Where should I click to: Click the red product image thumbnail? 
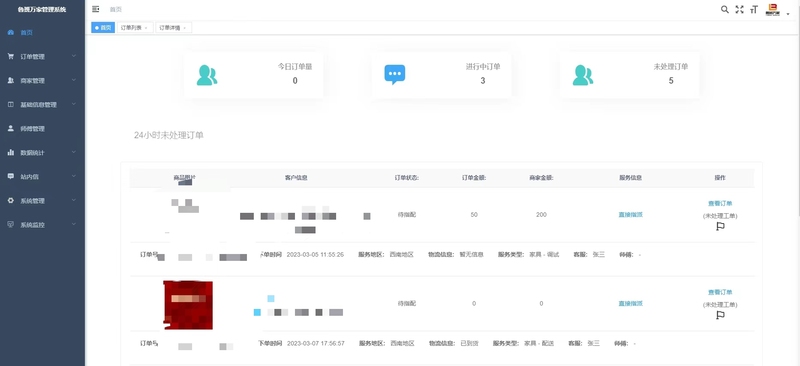click(x=188, y=305)
